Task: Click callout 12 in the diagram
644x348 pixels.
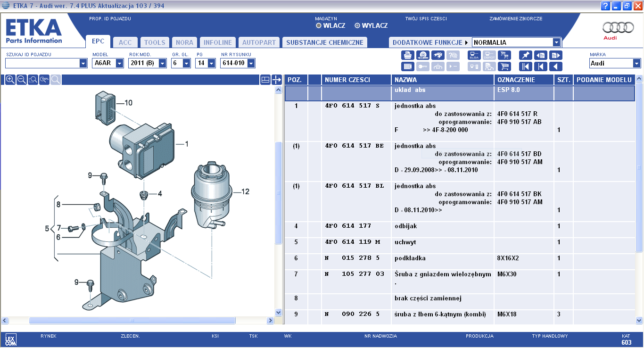Action: (x=245, y=192)
